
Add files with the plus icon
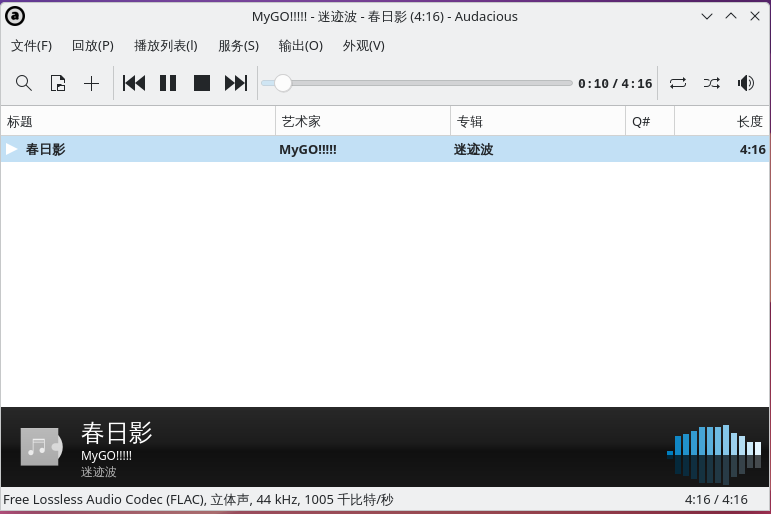91,83
